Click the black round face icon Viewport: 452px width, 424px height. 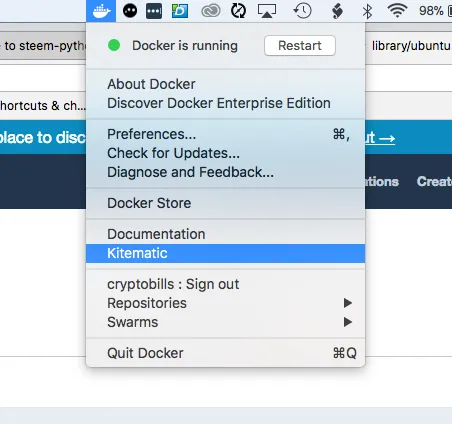pyautogui.click(x=130, y=11)
